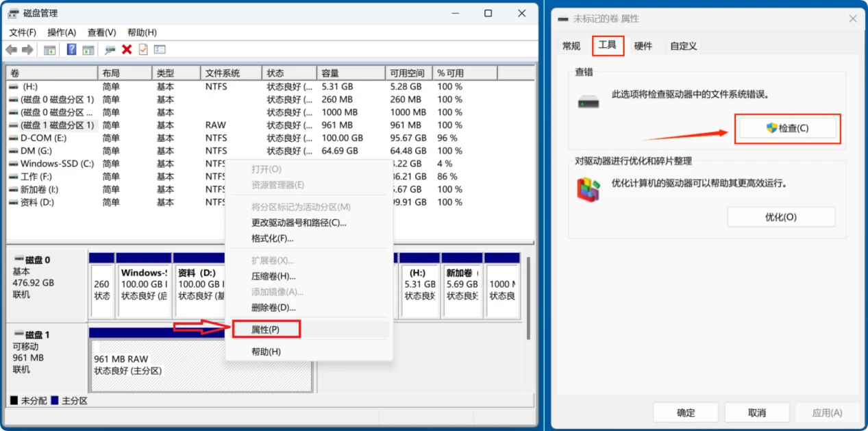Switch to the 自定义 tab
868x431 pixels.
(682, 46)
